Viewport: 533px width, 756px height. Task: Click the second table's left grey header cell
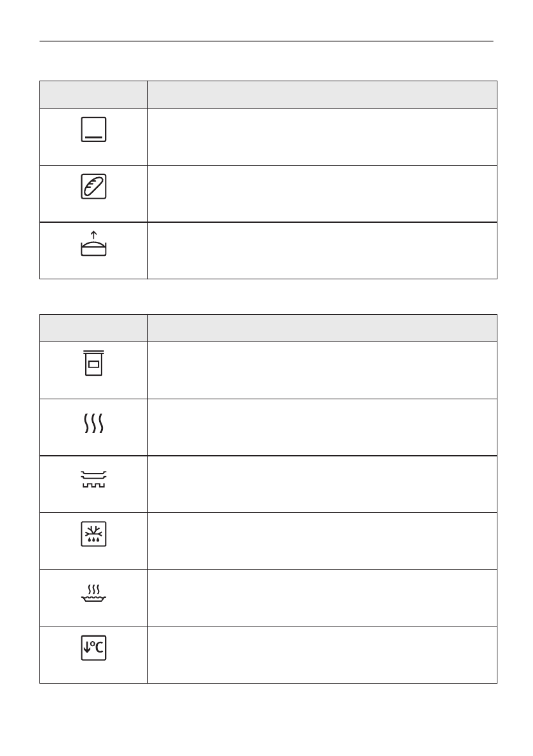pyautogui.click(x=93, y=328)
